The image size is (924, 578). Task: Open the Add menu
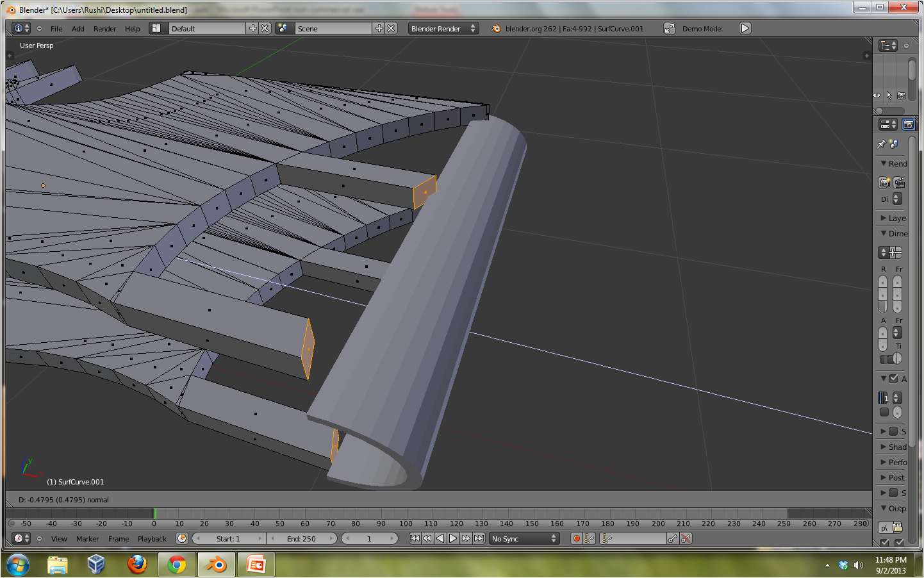[x=78, y=29]
